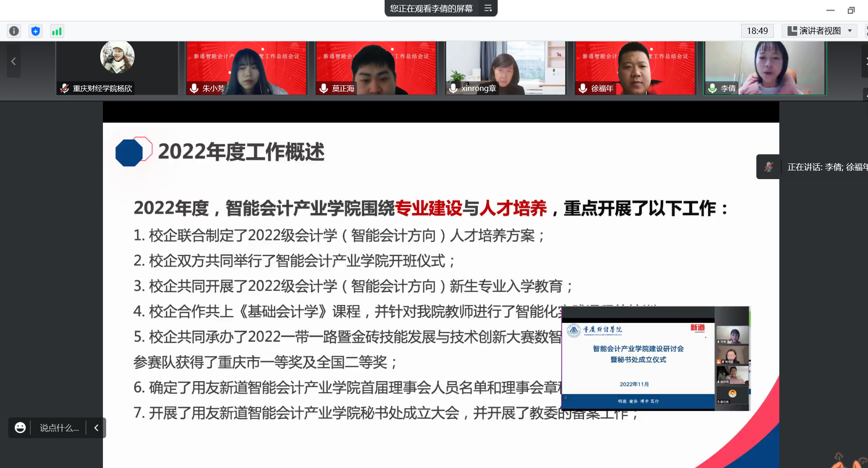Click mic icon on 徐福年's video tile
Viewport: 868px width, 468px height.
[583, 88]
